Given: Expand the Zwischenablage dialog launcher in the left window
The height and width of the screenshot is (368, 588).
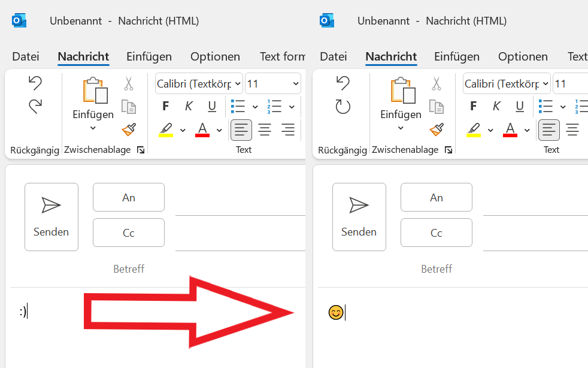Looking at the screenshot, I should click(141, 150).
